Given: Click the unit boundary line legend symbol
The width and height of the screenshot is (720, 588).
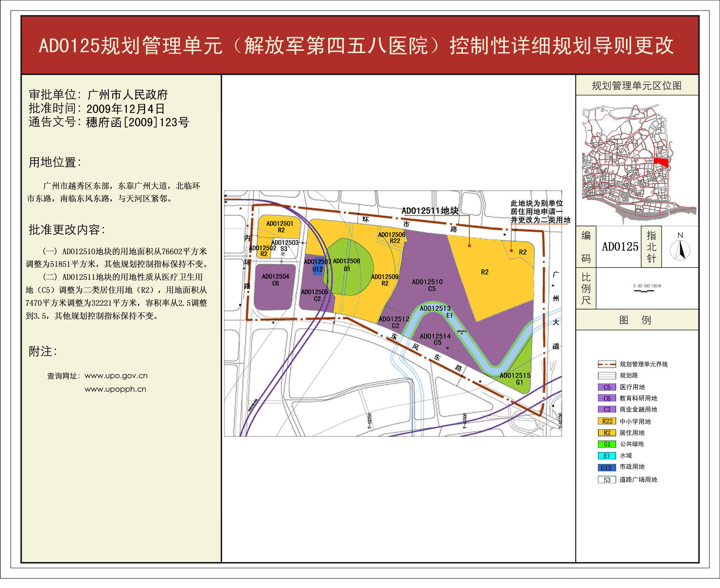Looking at the screenshot, I should coord(607,364).
